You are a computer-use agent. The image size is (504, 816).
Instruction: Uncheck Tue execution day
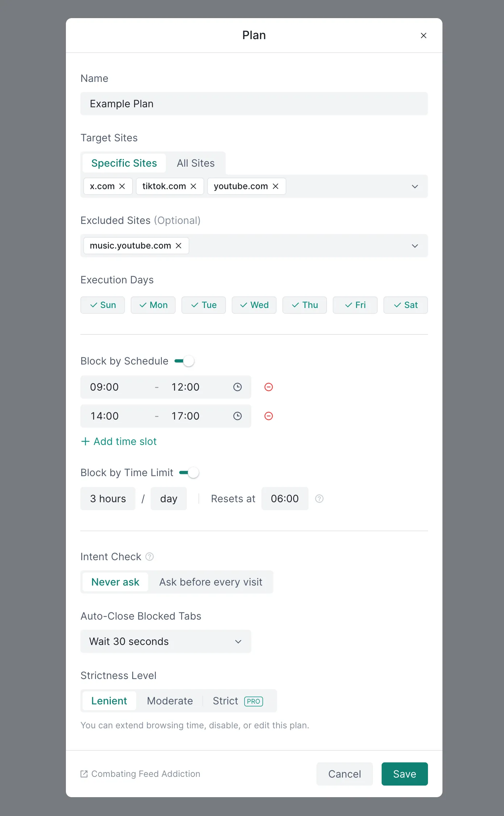coord(203,305)
